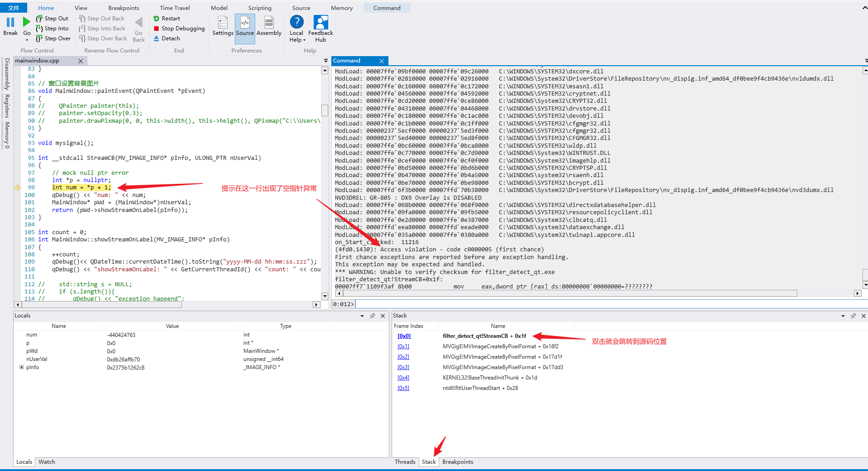The image size is (868, 471).
Task: Click the Value column header in Locals
Action: (x=172, y=326)
